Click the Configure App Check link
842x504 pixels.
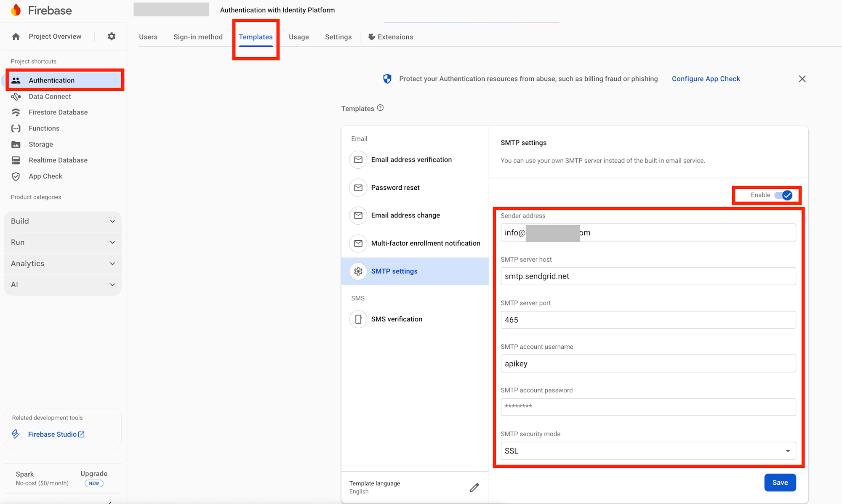(x=706, y=79)
